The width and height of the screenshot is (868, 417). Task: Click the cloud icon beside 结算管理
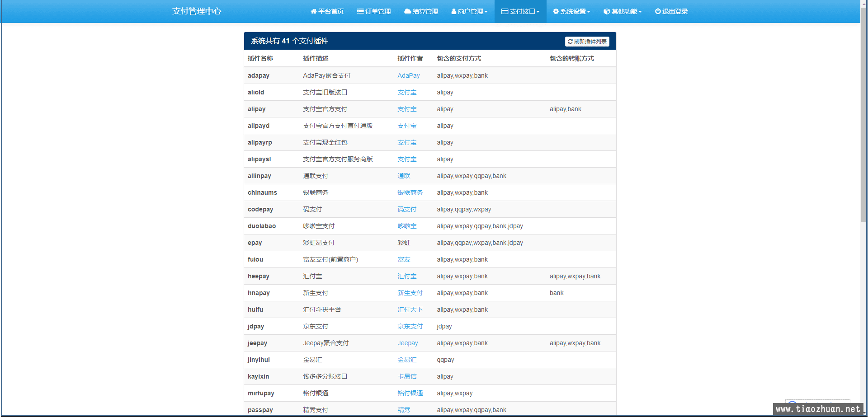point(408,11)
